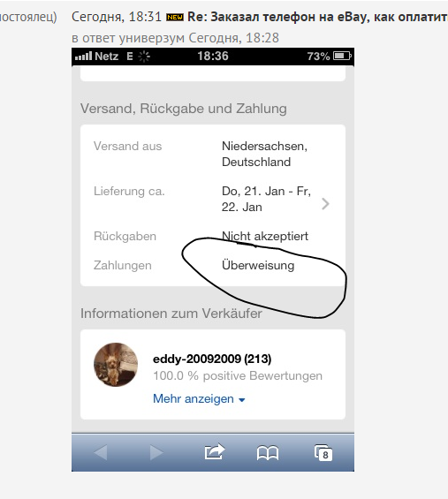Open the share action icon
The image size is (448, 499).
click(x=215, y=451)
